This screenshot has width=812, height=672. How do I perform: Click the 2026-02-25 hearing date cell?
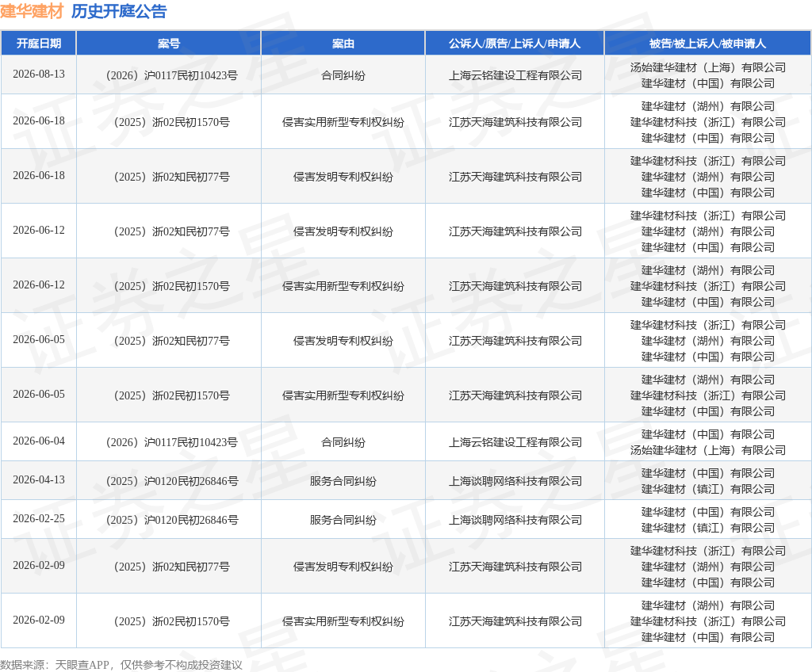point(39,519)
